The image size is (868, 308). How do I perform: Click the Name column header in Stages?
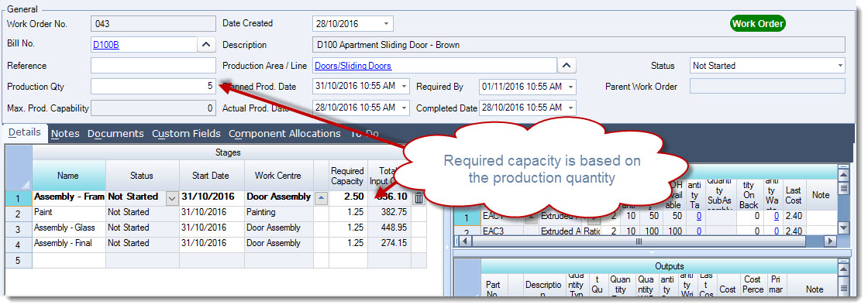coord(69,176)
